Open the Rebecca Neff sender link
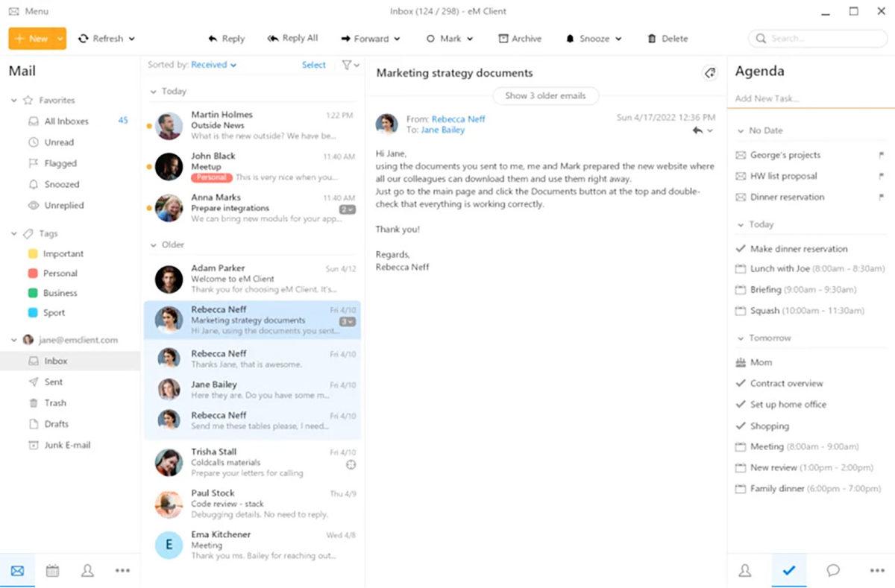Viewport: 895px width, 588px height. coord(459,118)
